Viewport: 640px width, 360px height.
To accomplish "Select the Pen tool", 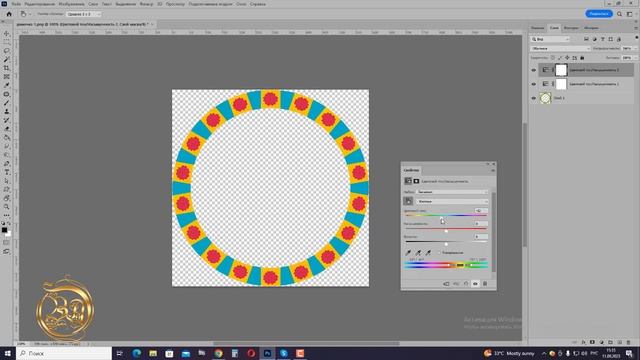I will tap(7, 164).
